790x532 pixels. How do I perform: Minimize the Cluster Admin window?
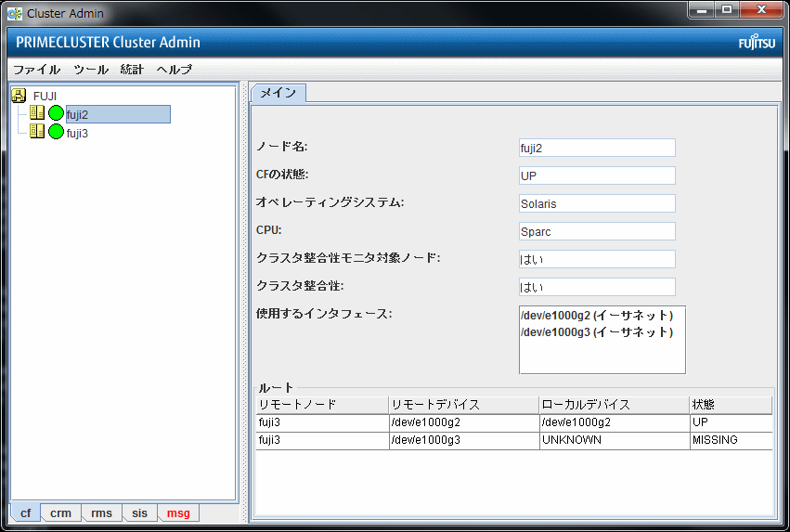pyautogui.click(x=701, y=9)
